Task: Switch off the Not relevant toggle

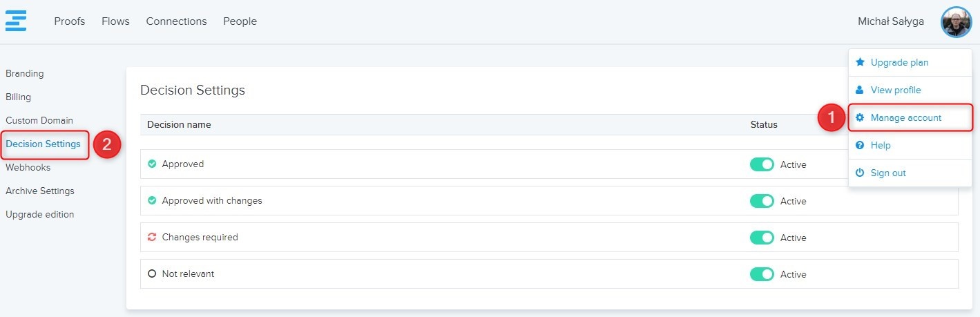Action: pyautogui.click(x=762, y=274)
